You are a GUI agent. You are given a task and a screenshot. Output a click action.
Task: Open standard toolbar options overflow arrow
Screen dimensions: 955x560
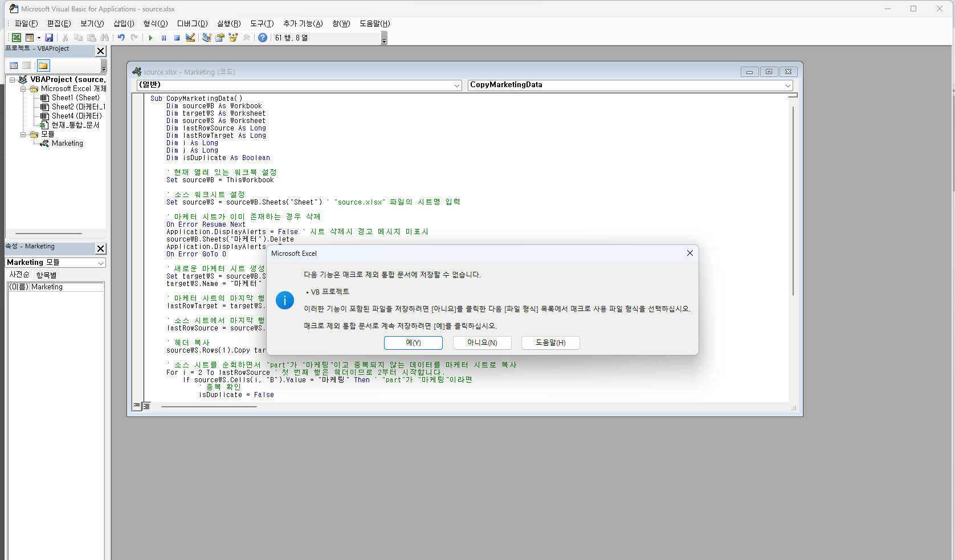[x=384, y=38]
